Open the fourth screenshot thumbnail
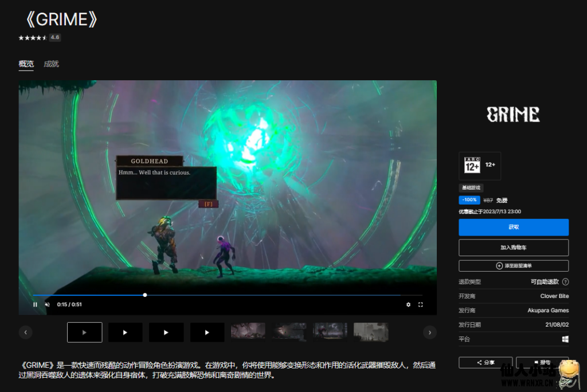Screen dimensions: 587x392 pos(371,332)
